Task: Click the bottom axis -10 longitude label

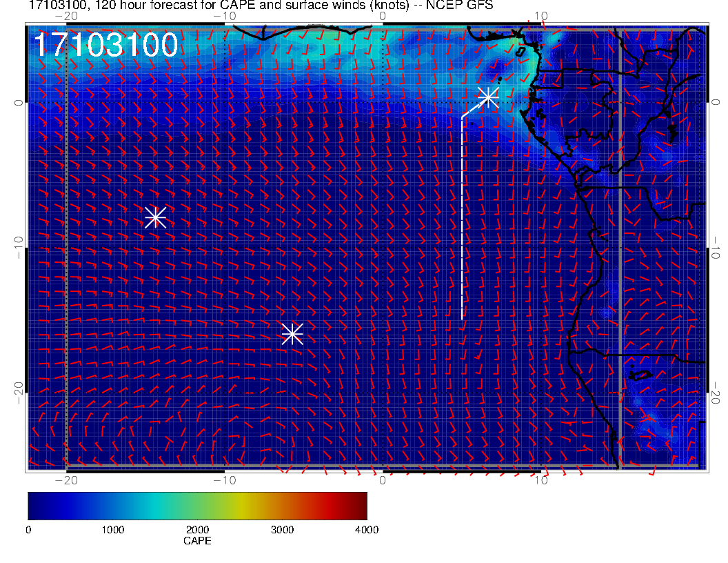Action: click(x=224, y=480)
